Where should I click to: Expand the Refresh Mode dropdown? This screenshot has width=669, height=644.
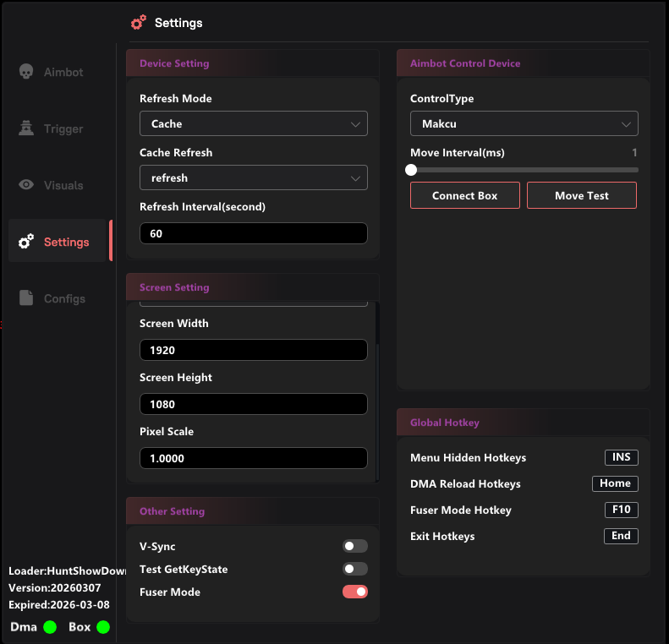pos(253,124)
